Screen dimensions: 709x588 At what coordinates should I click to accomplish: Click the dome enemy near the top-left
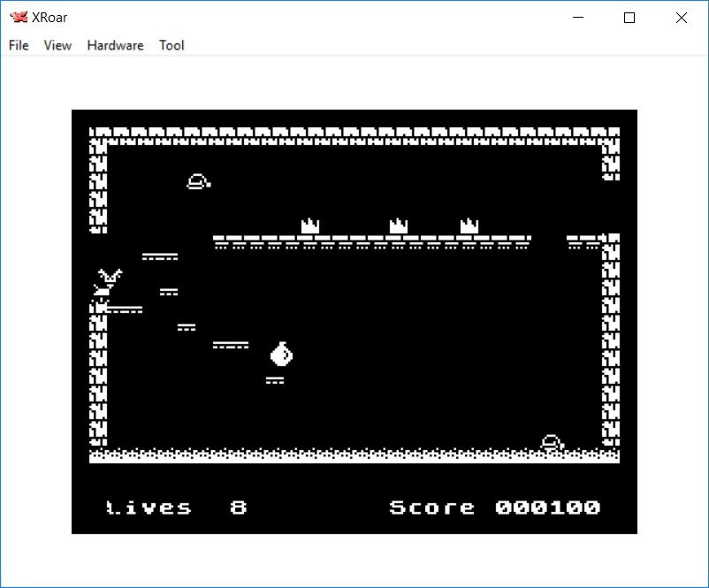(198, 182)
